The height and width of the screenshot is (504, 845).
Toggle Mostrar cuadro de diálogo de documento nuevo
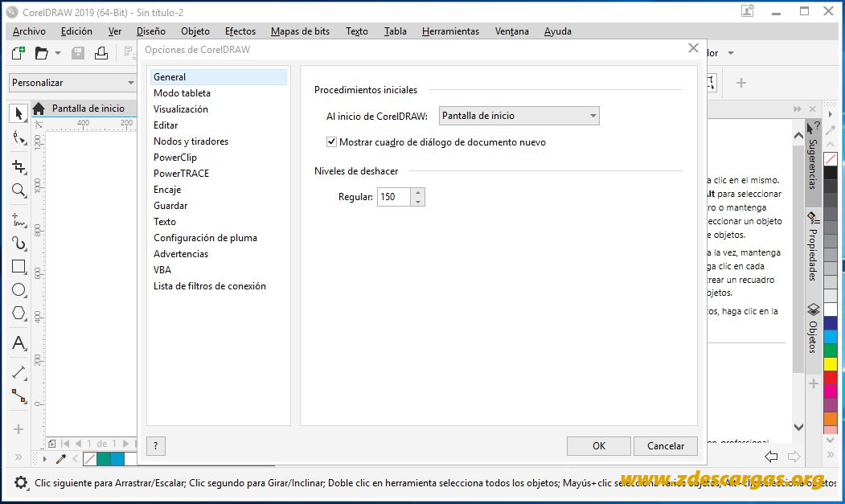click(x=331, y=142)
